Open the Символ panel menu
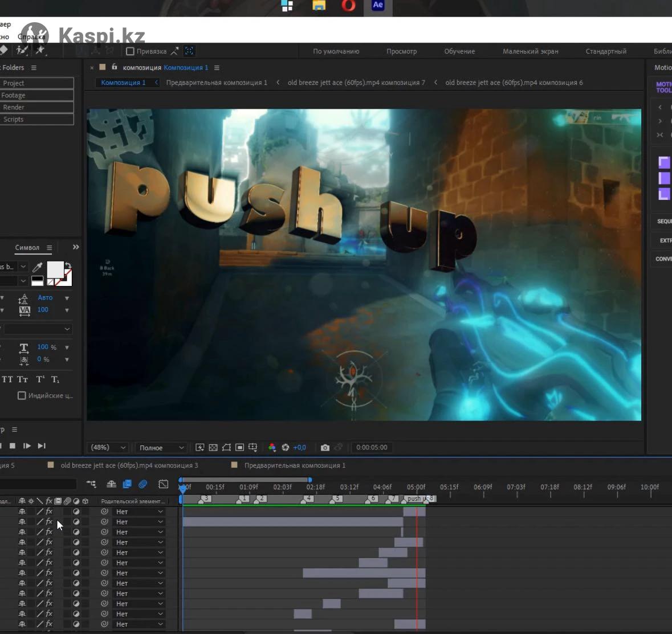 pos(49,248)
